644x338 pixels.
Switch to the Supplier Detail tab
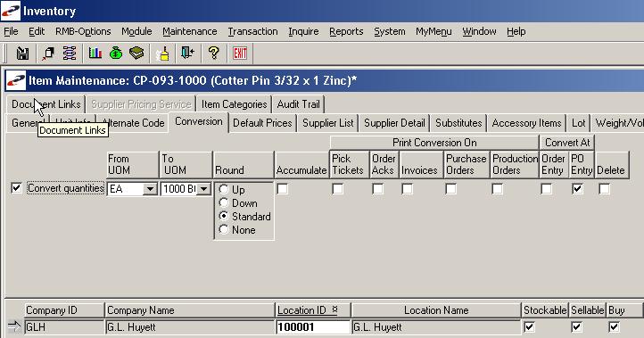coord(394,123)
